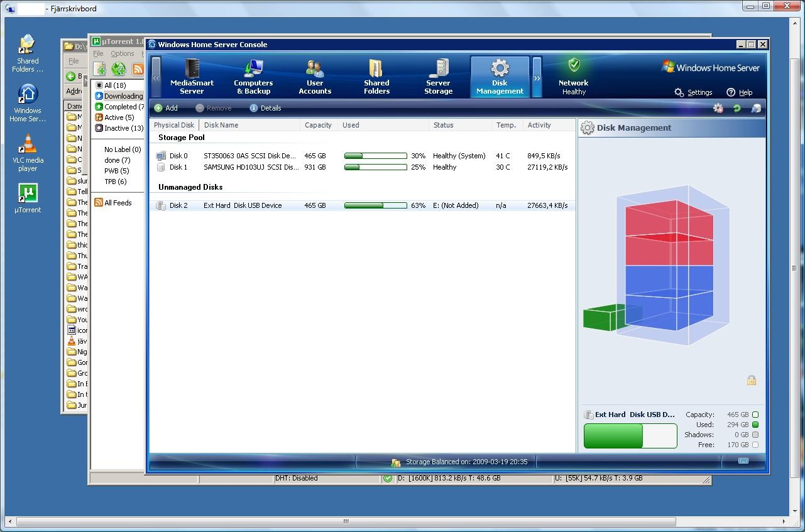Open the console Help link
The width and height of the screenshot is (805, 532).
pyautogui.click(x=740, y=92)
